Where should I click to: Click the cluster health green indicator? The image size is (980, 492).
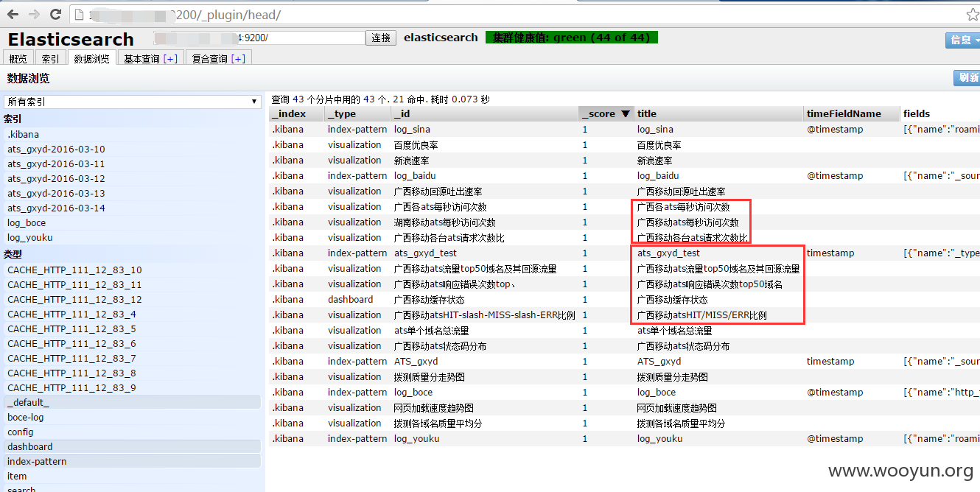coord(572,38)
